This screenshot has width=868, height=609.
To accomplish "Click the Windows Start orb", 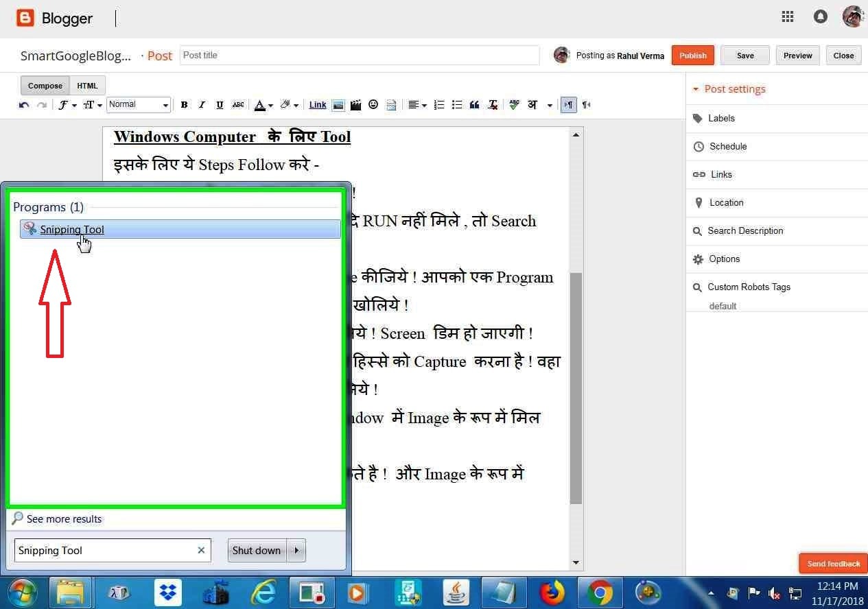I will pyautogui.click(x=23, y=593).
